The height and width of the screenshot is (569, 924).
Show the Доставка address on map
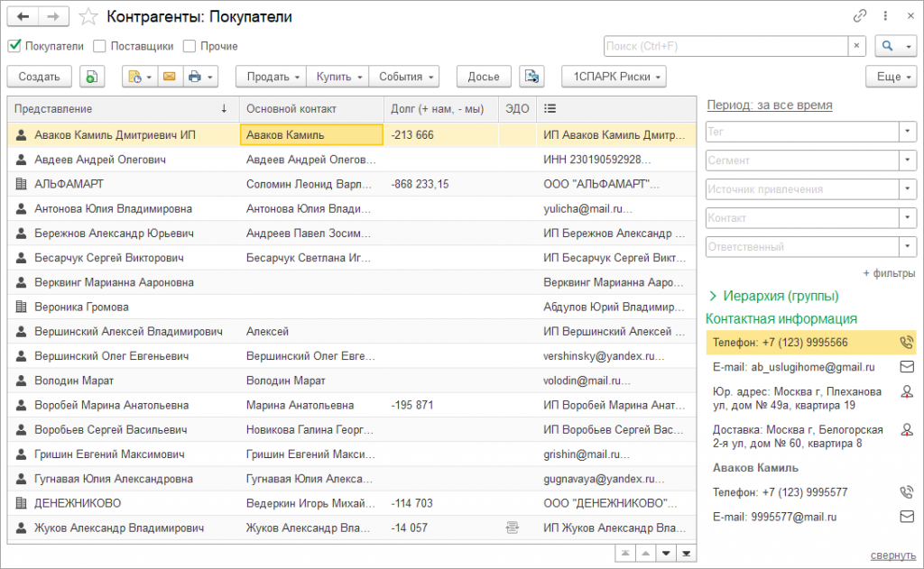point(907,430)
